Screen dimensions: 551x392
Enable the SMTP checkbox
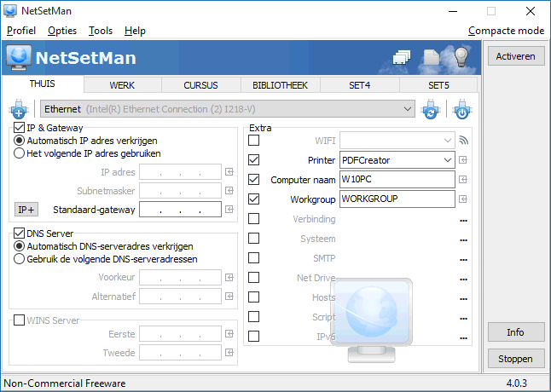pos(253,258)
